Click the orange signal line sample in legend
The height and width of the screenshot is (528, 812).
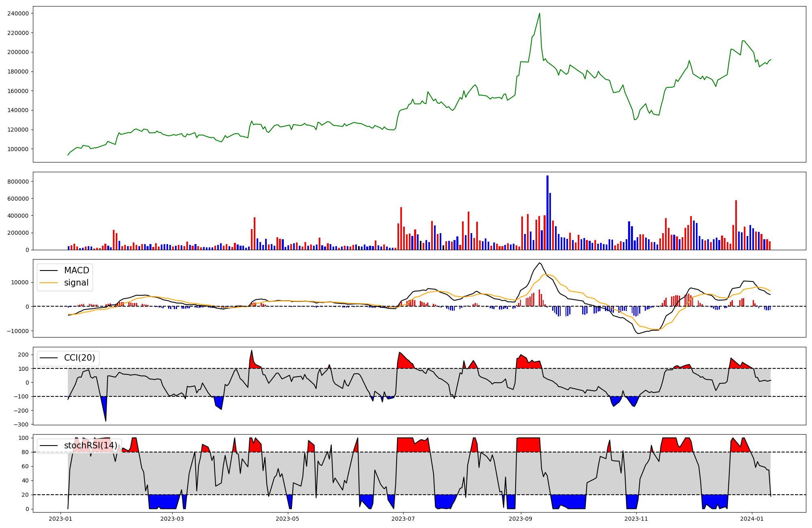[48, 283]
